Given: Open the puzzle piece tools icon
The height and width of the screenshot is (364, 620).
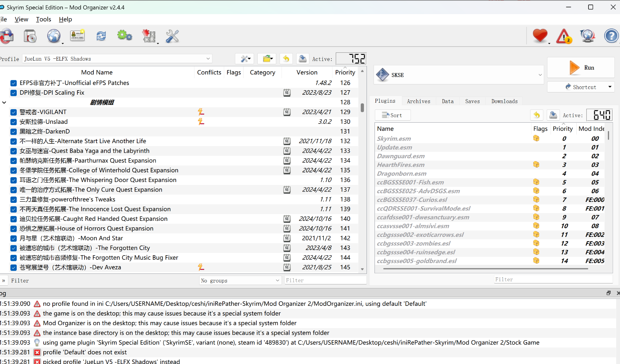Looking at the screenshot, I should (149, 36).
